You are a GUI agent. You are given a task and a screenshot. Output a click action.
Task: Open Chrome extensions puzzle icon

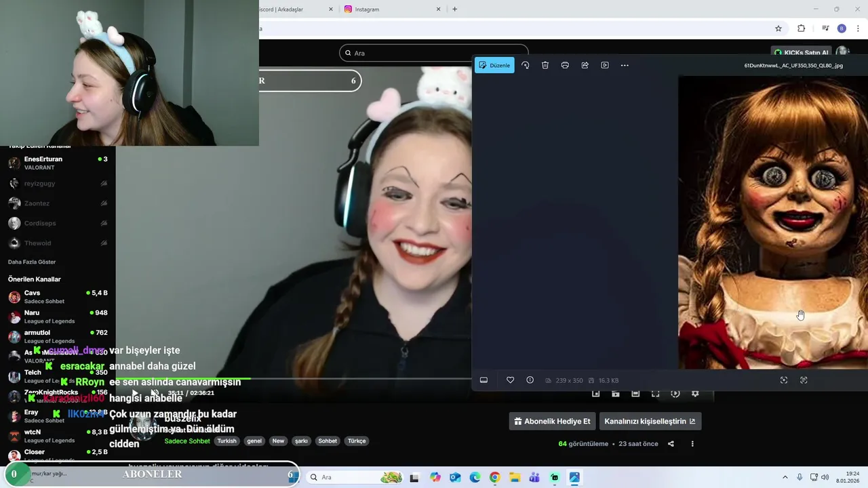[801, 28]
